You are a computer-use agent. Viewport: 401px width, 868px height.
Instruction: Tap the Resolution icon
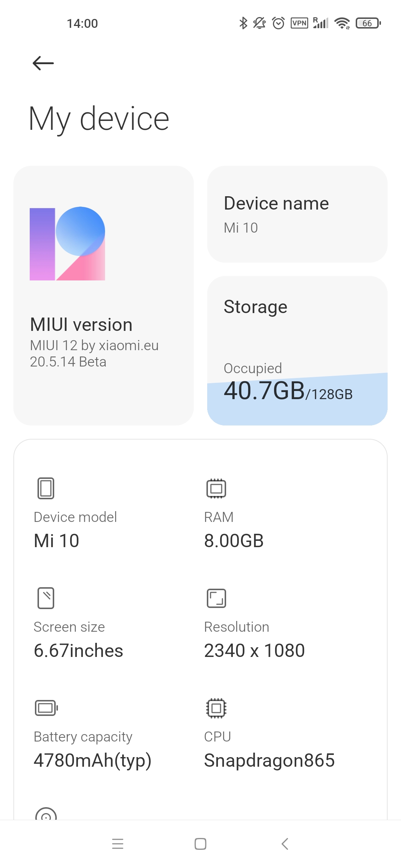(x=216, y=598)
